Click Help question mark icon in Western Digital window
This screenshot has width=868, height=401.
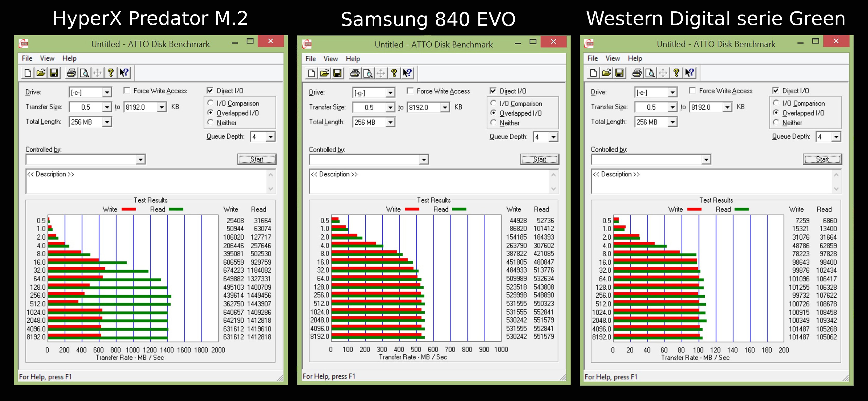(x=676, y=73)
